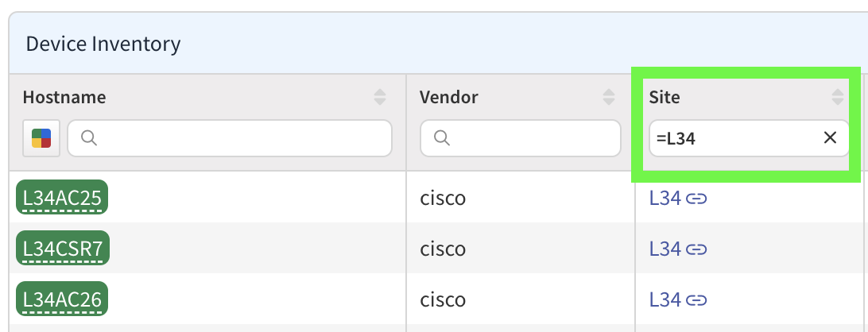Viewport: 868px width, 332px height.
Task: Open the L34 site link for L34CSR7
Action: click(665, 249)
